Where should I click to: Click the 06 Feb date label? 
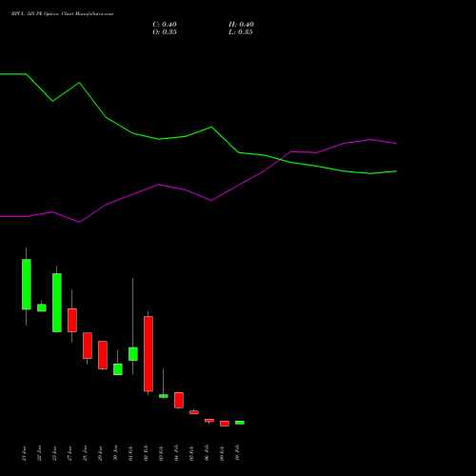(208, 453)
